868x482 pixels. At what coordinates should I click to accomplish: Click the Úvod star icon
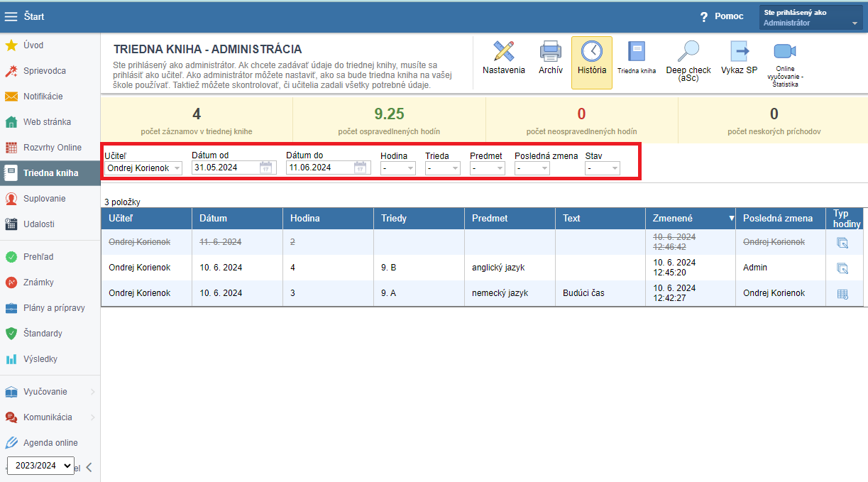(11, 45)
